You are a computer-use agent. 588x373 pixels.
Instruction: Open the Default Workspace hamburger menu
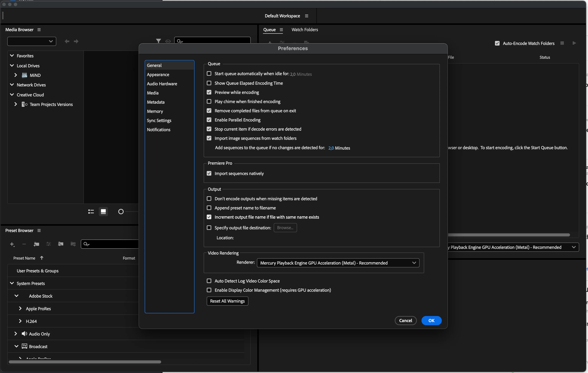(307, 16)
